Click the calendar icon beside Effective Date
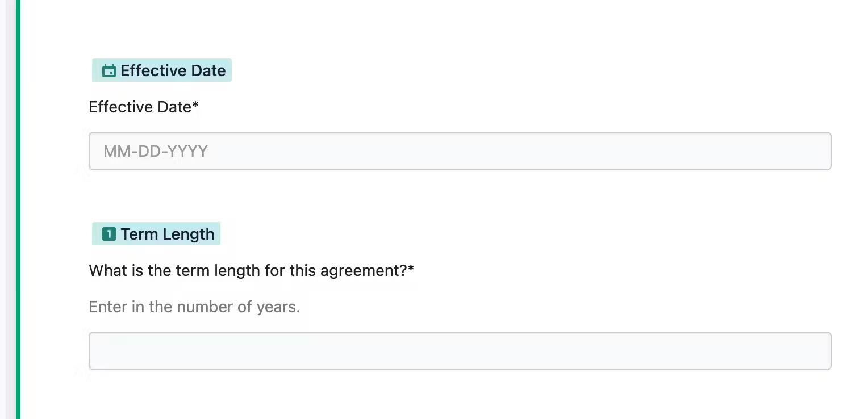 coord(108,70)
